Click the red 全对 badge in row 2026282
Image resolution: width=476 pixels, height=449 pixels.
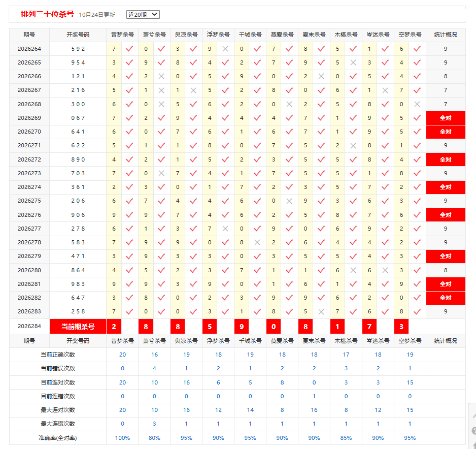click(446, 298)
